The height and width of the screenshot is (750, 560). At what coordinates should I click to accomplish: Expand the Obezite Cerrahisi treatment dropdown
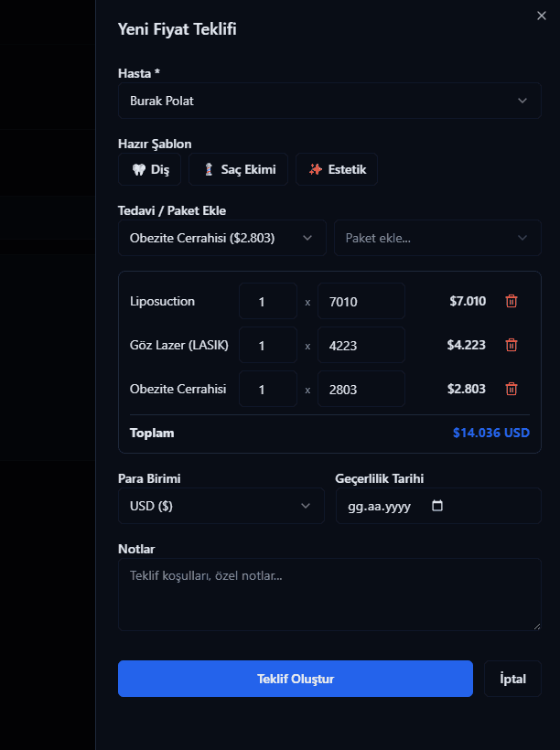pos(222,238)
